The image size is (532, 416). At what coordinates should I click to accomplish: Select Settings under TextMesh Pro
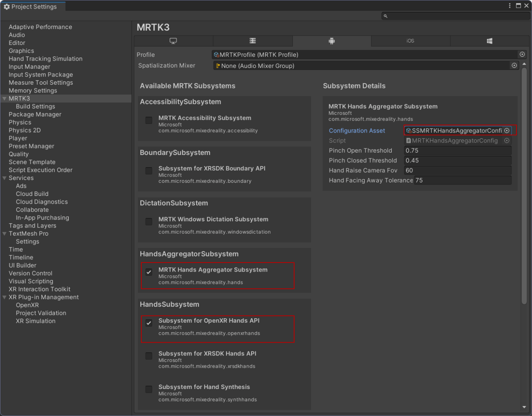[x=27, y=242]
